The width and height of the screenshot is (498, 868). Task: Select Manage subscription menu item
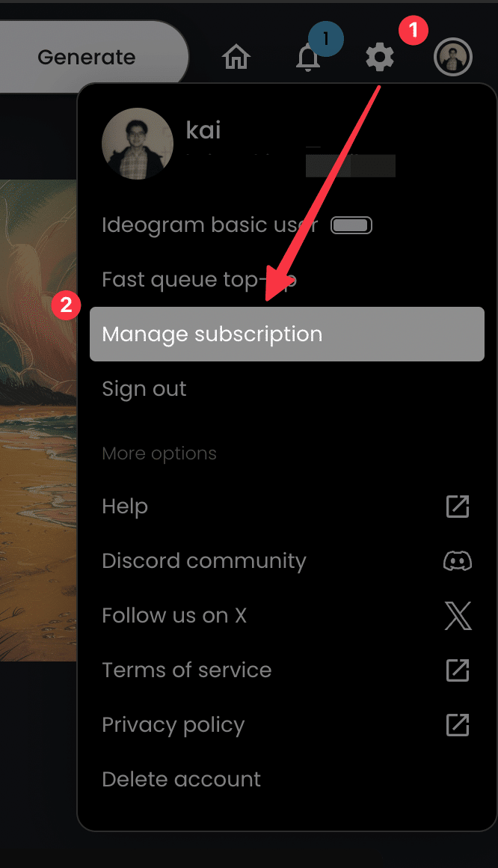(x=287, y=334)
